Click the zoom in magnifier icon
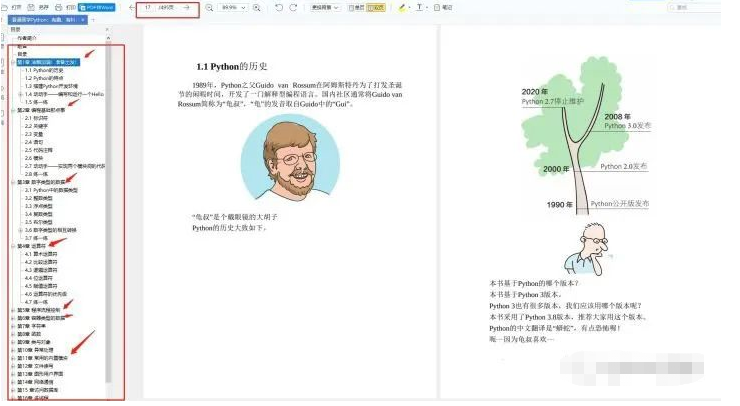Screen dimensions: 740x406 tap(257, 8)
